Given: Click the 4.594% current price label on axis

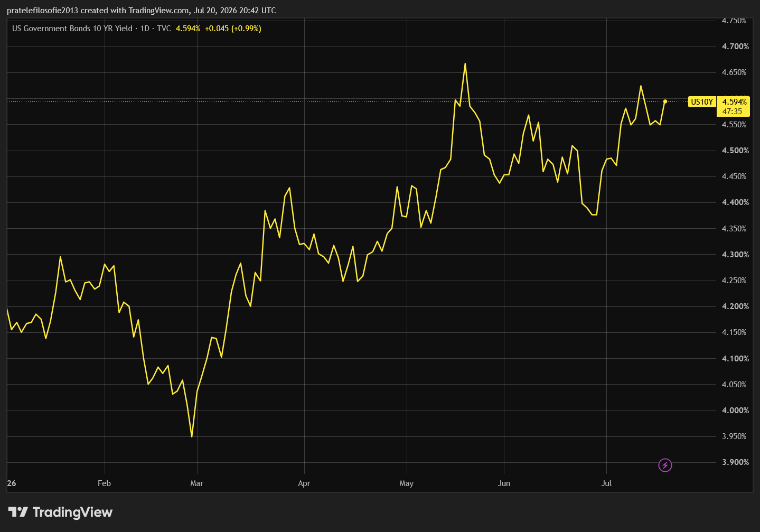Looking at the screenshot, I should pos(735,102).
